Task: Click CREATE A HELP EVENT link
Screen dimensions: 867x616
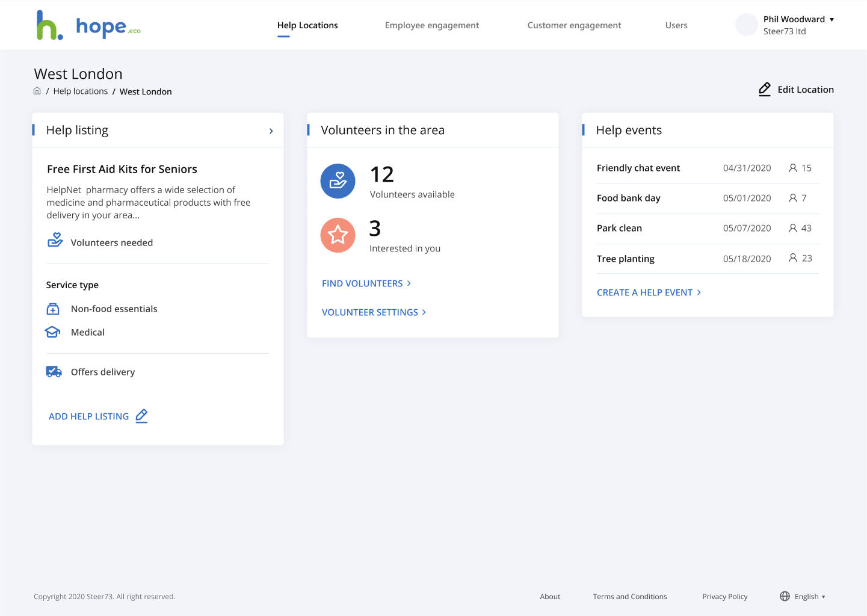Action: coord(644,292)
